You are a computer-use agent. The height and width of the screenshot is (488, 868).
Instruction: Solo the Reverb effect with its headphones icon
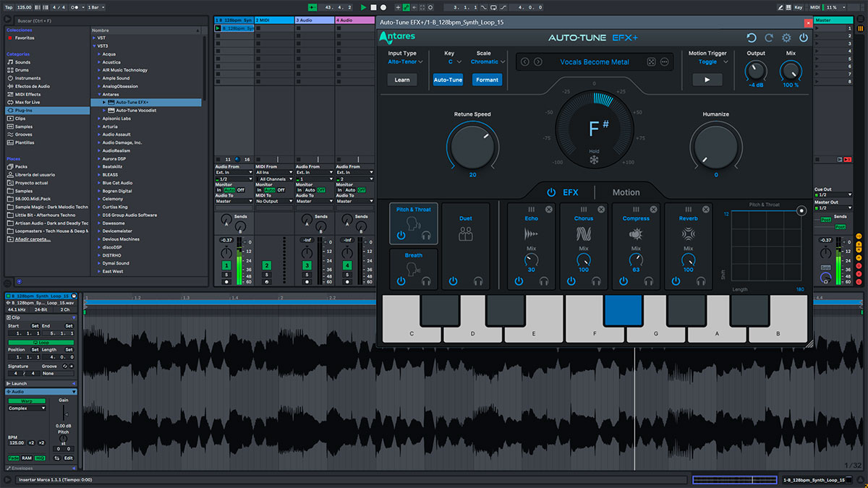pos(701,281)
